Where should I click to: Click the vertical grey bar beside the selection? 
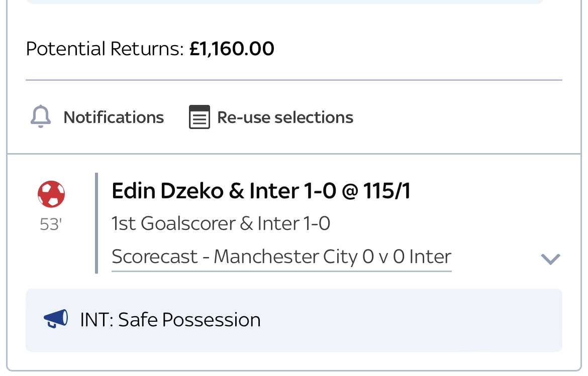pyautogui.click(x=96, y=223)
